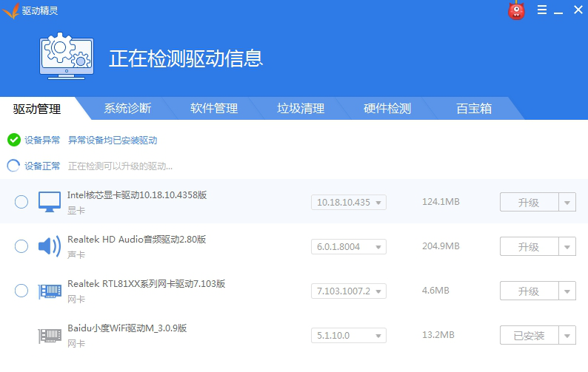
Task: Click the red monster mascot icon
Action: 516,10
